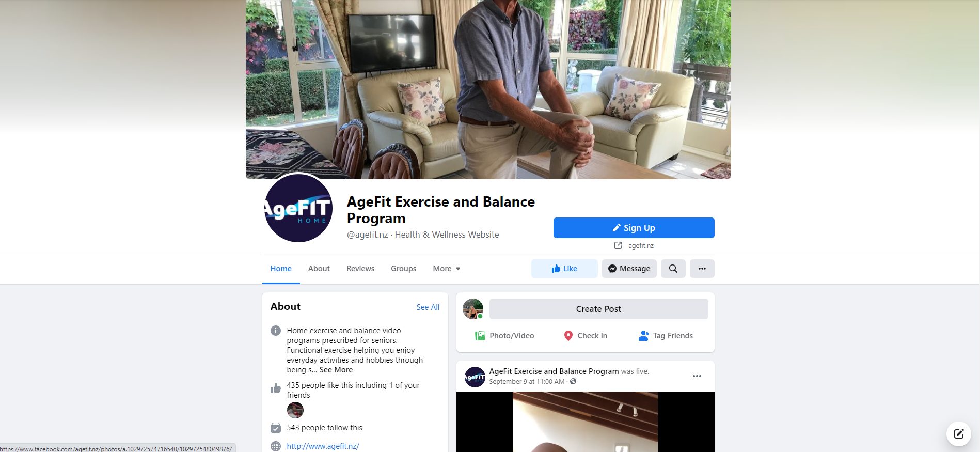Toggle Like for this page
Screen dimensions: 980x452
coord(564,269)
